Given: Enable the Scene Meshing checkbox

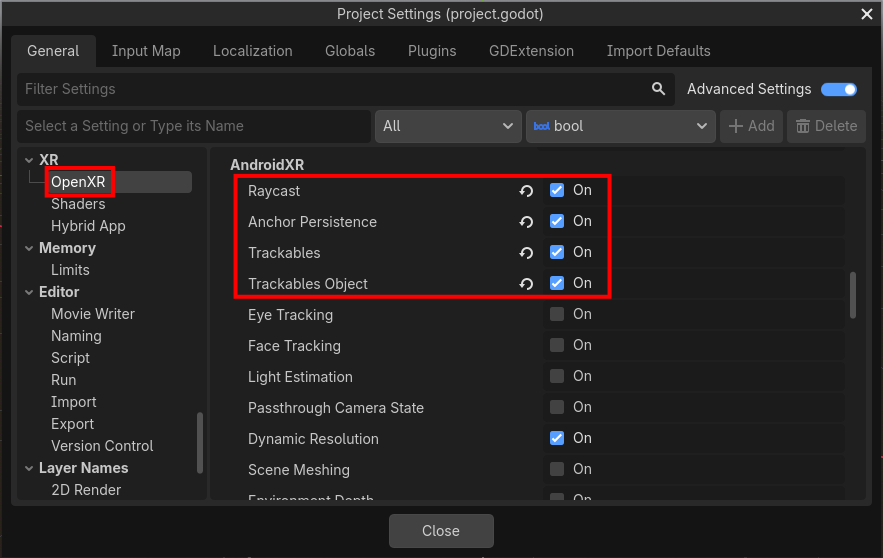Looking at the screenshot, I should 556,469.
